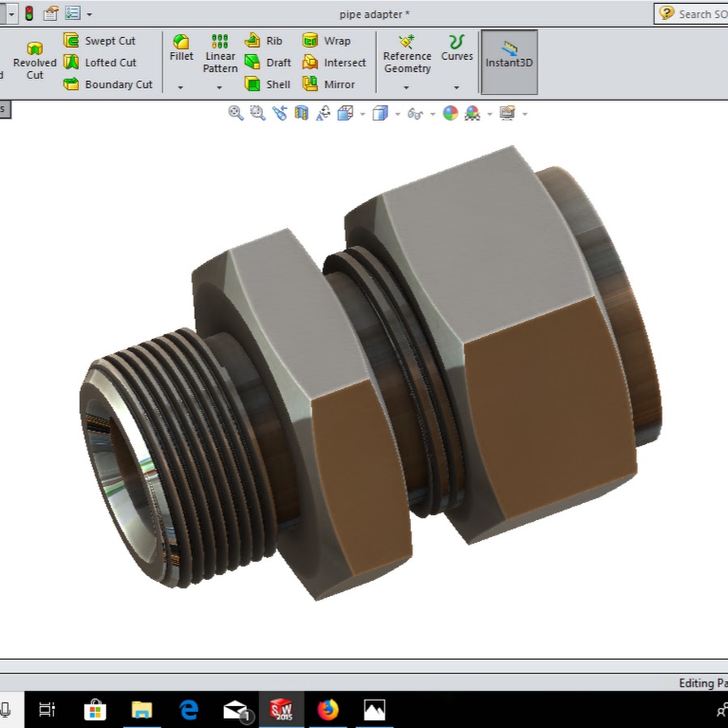
Task: Open the Apply Scene dropdown arrow
Action: [490, 114]
